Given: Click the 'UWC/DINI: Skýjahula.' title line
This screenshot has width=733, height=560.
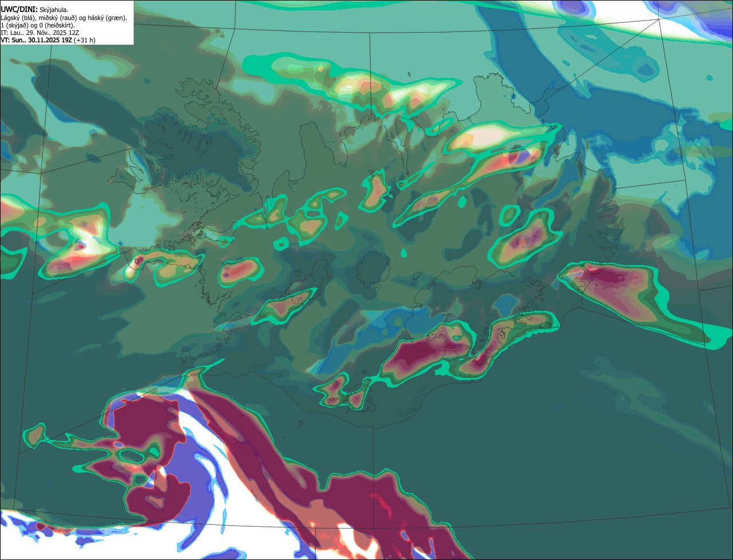Looking at the screenshot, I should pyautogui.click(x=34, y=10).
